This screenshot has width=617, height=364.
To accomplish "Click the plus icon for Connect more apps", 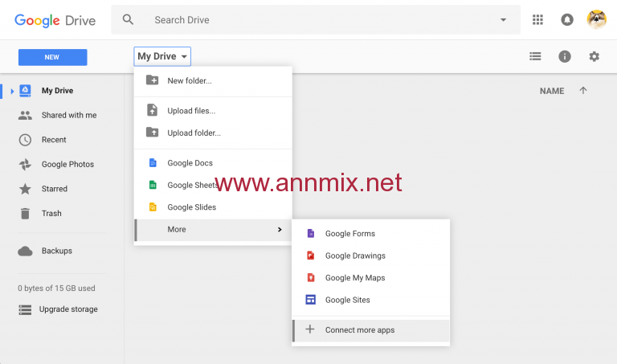I will (310, 329).
